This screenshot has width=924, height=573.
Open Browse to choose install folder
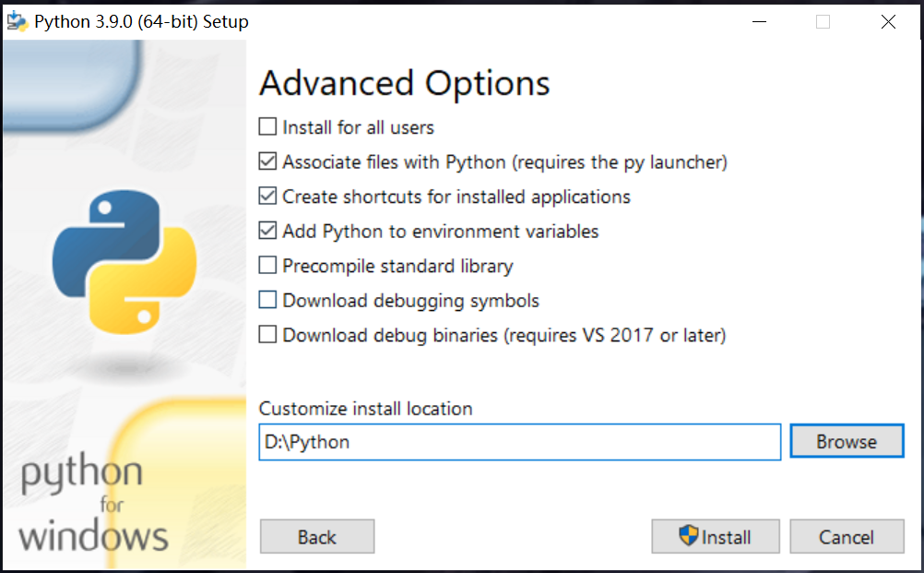pos(847,441)
